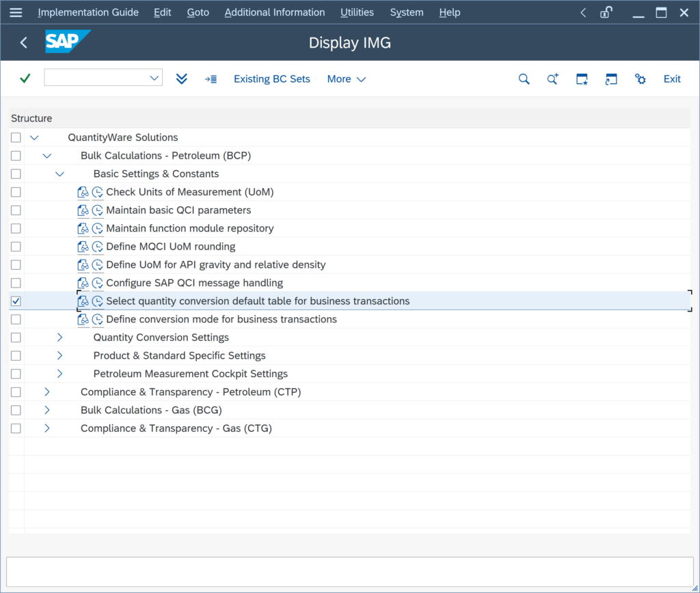Open the command field dropdown arrow

pos(154,78)
